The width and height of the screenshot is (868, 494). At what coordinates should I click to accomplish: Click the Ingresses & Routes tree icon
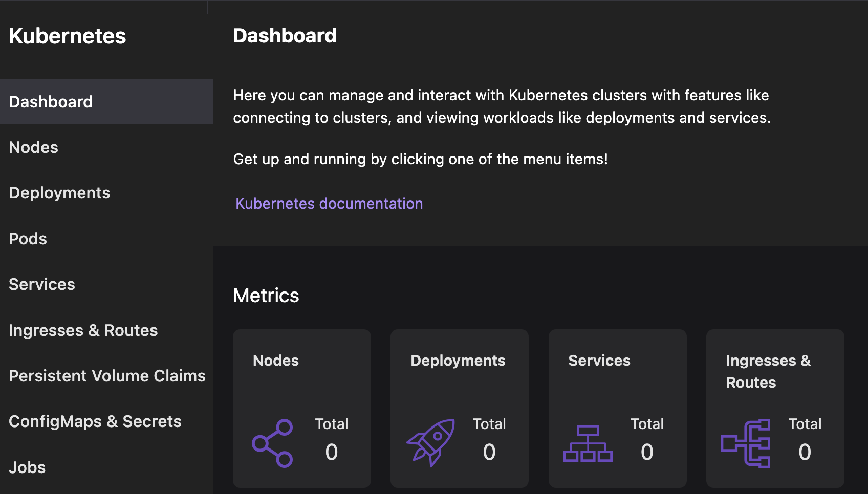pos(746,443)
